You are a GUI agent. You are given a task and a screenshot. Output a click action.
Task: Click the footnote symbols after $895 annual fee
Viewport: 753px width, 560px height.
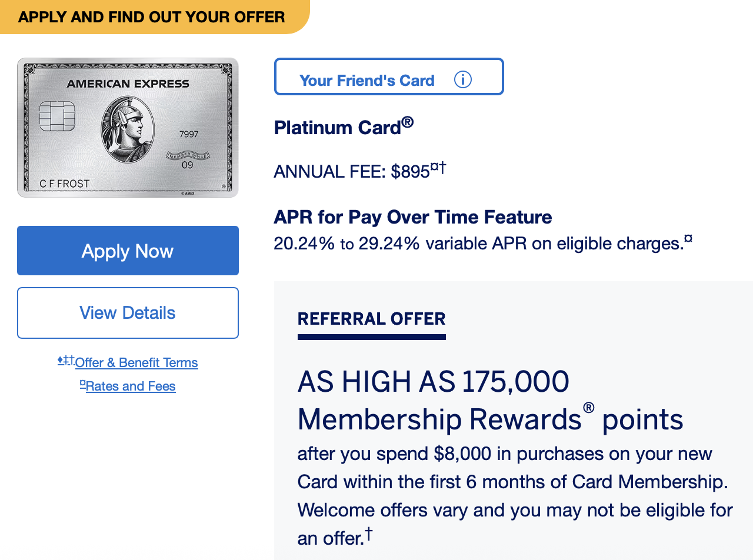click(438, 168)
